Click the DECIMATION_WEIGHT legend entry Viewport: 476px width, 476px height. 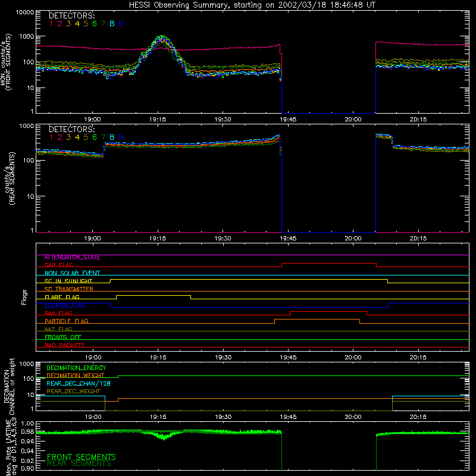click(x=76, y=375)
